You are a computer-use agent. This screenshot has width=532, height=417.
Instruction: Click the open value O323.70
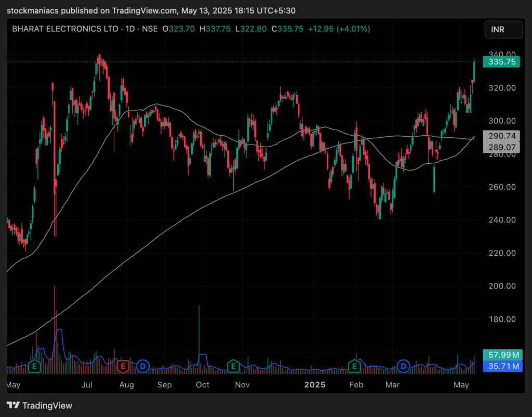[179, 29]
